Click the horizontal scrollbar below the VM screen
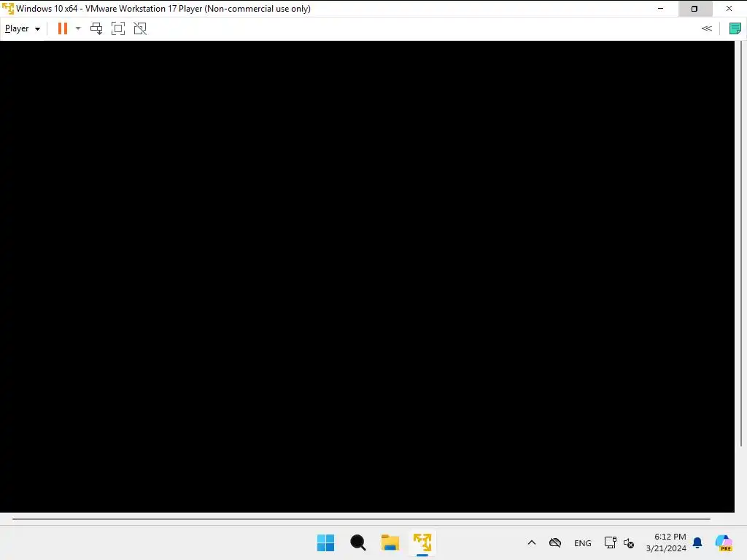Viewport: 747px width, 560px height. coord(361,519)
